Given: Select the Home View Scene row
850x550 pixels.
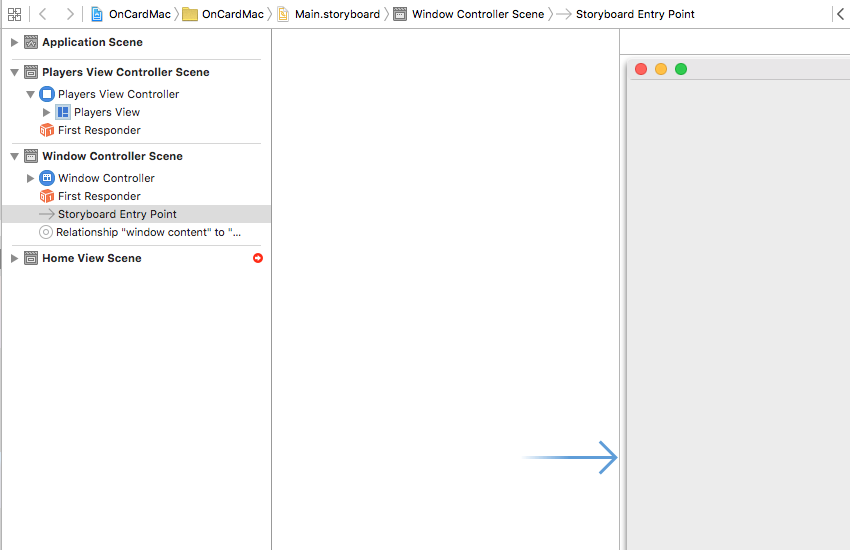Looking at the screenshot, I should click(136, 258).
